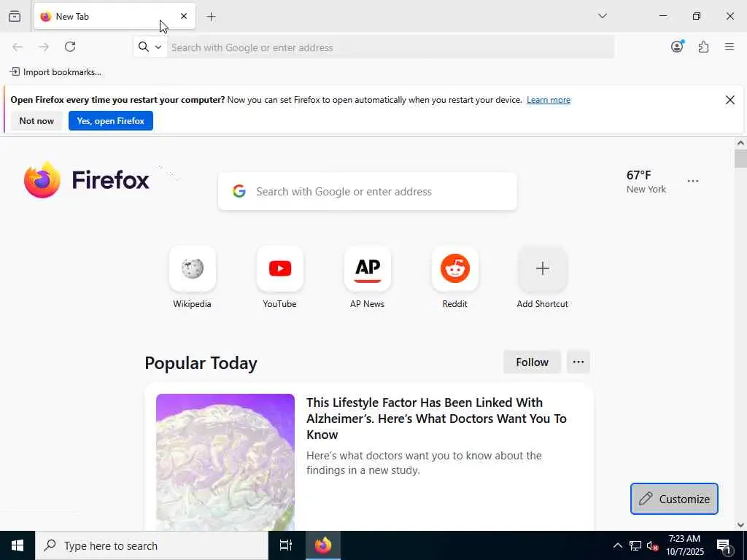Open the notification center icon
The width and height of the screenshot is (747, 560).
[x=724, y=545]
